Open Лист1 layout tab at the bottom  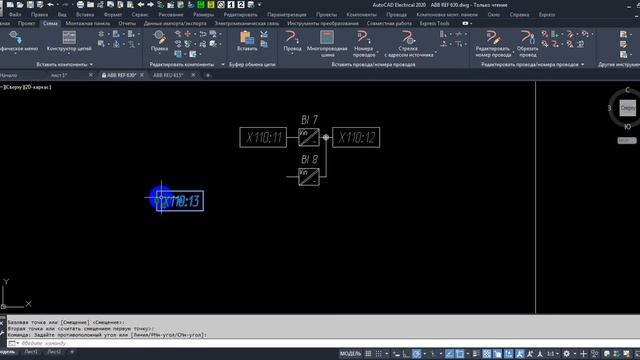pos(31,352)
